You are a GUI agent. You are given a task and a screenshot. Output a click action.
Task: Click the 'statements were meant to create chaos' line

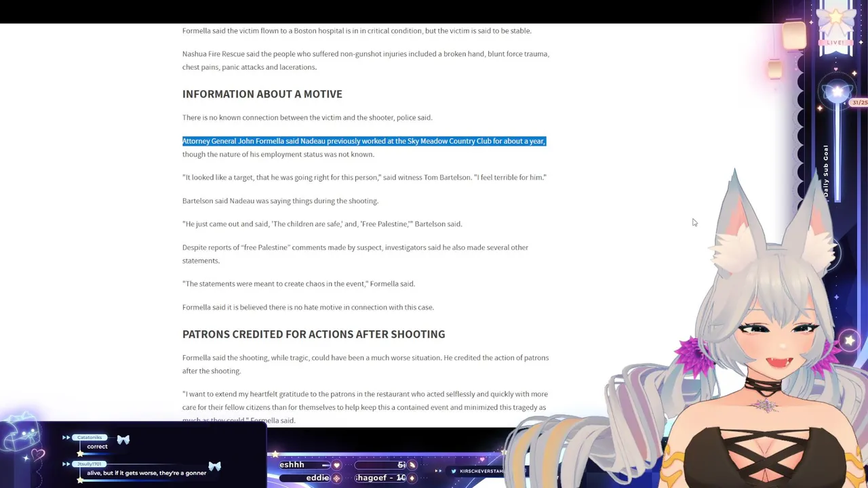click(298, 284)
